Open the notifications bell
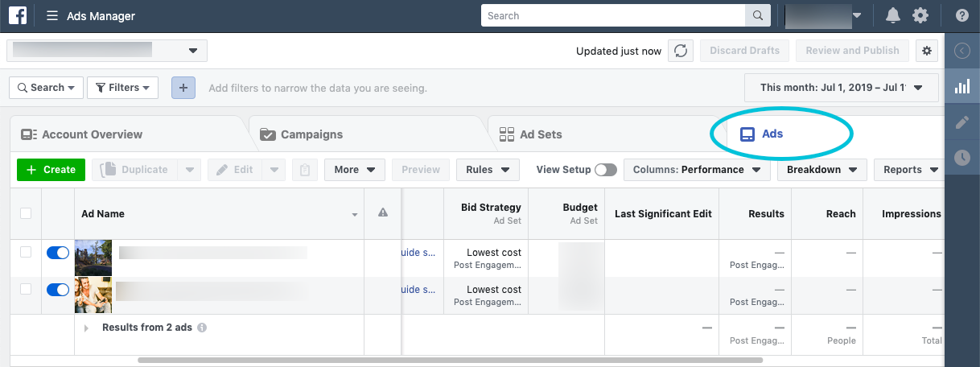Viewport: 980px width, 367px height. pyautogui.click(x=893, y=16)
